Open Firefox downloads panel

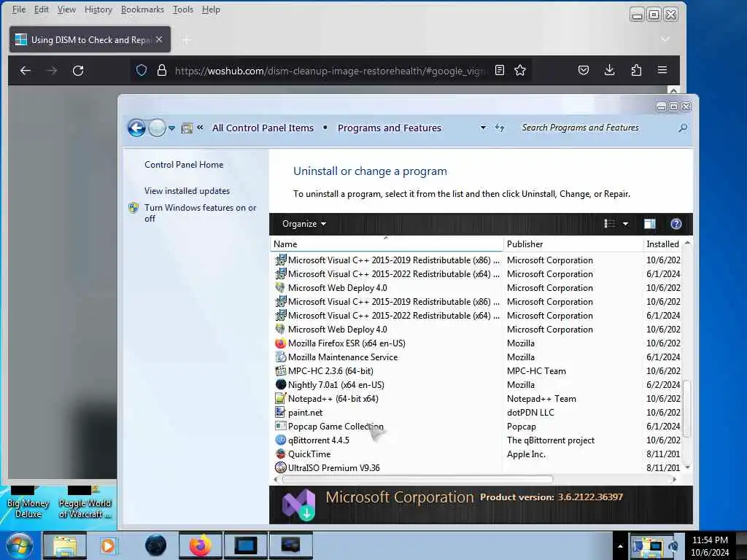point(609,71)
